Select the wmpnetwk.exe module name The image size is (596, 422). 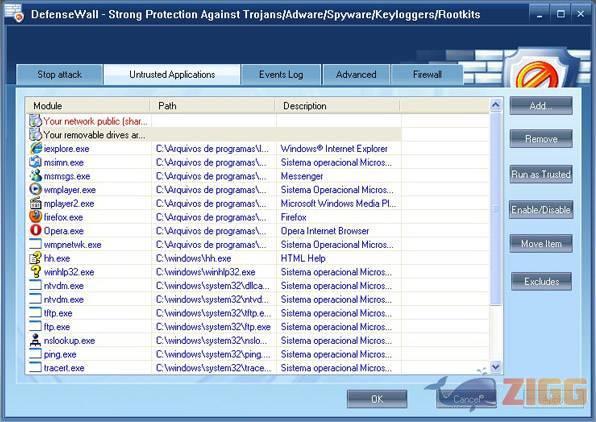(x=72, y=244)
